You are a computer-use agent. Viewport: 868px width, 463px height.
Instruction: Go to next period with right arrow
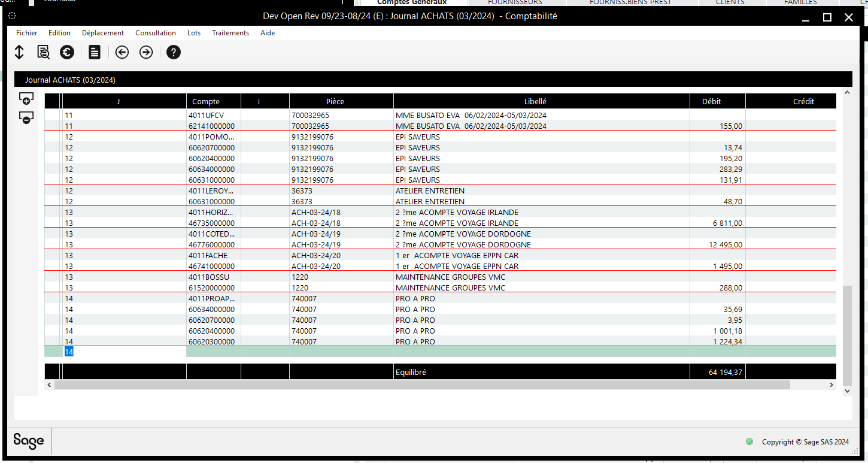[146, 52]
